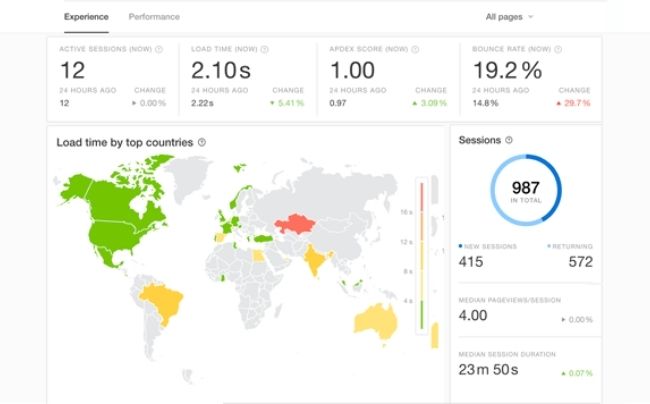Screen dimensions: 650x404
Task: Click the Apdex Score help icon
Action: pos(415,49)
